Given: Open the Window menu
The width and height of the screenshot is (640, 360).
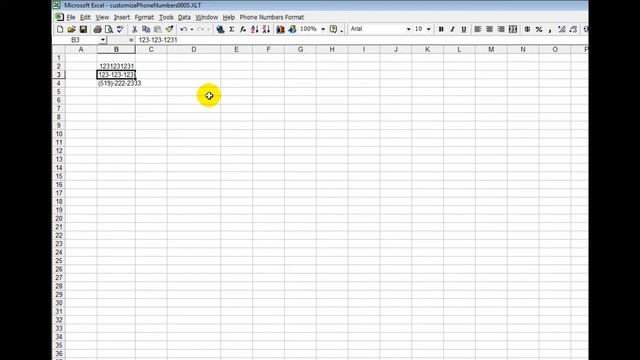Looking at the screenshot, I should coord(207,17).
